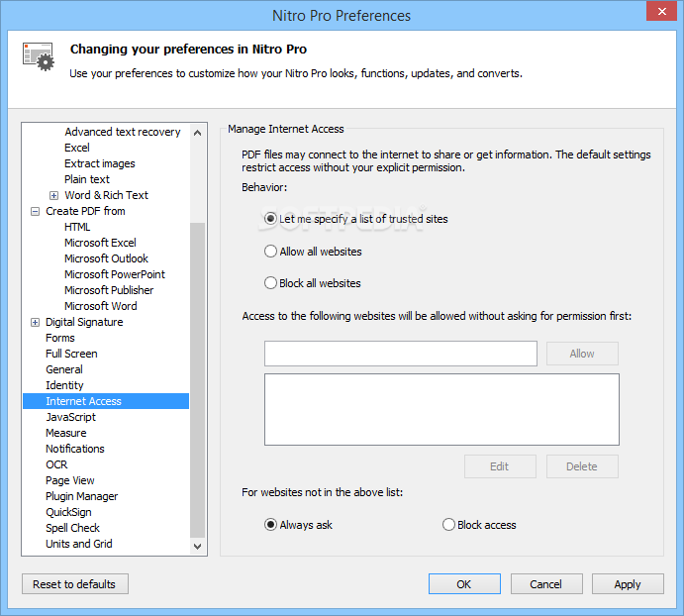Open Microsoft Word preferences
Viewport: 684px width, 616px height.
pyautogui.click(x=101, y=306)
